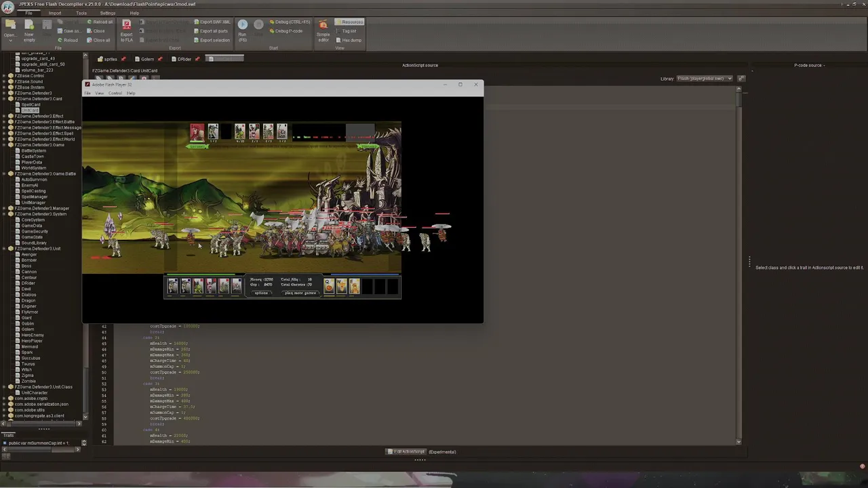Select EnemyAI class in tree
The height and width of the screenshot is (488, 868).
pos(29,185)
